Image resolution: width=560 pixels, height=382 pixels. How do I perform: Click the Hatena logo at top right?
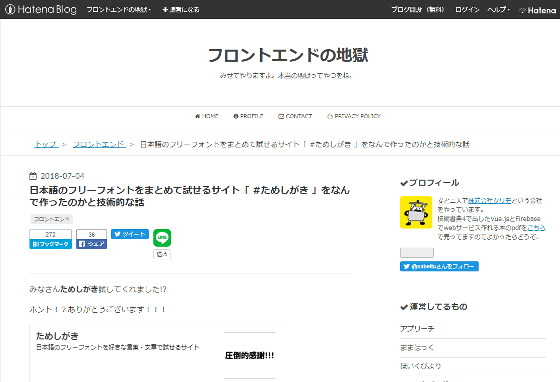point(538,10)
